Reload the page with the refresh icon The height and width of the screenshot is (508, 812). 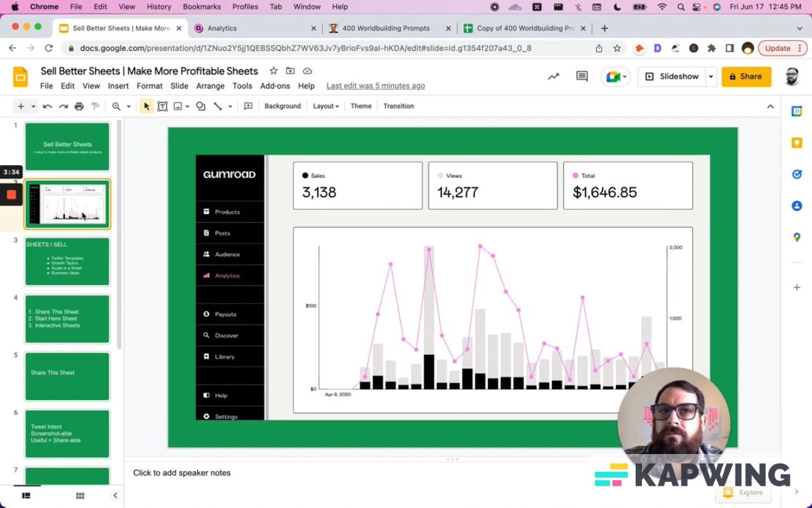pyautogui.click(x=49, y=48)
